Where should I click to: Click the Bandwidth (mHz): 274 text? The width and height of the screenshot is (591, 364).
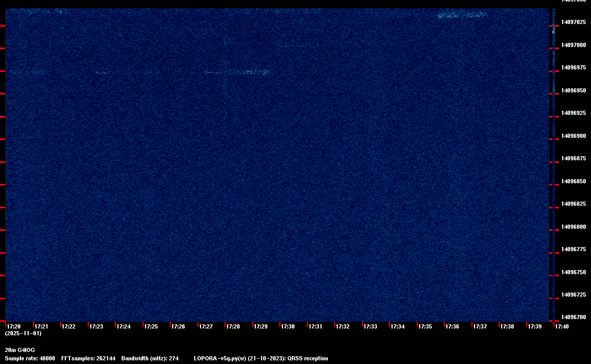[150, 358]
